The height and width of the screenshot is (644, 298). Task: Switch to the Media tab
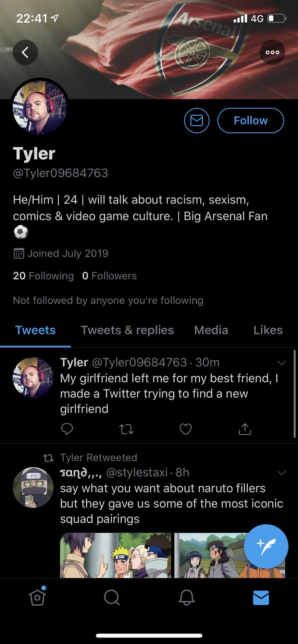point(211,330)
